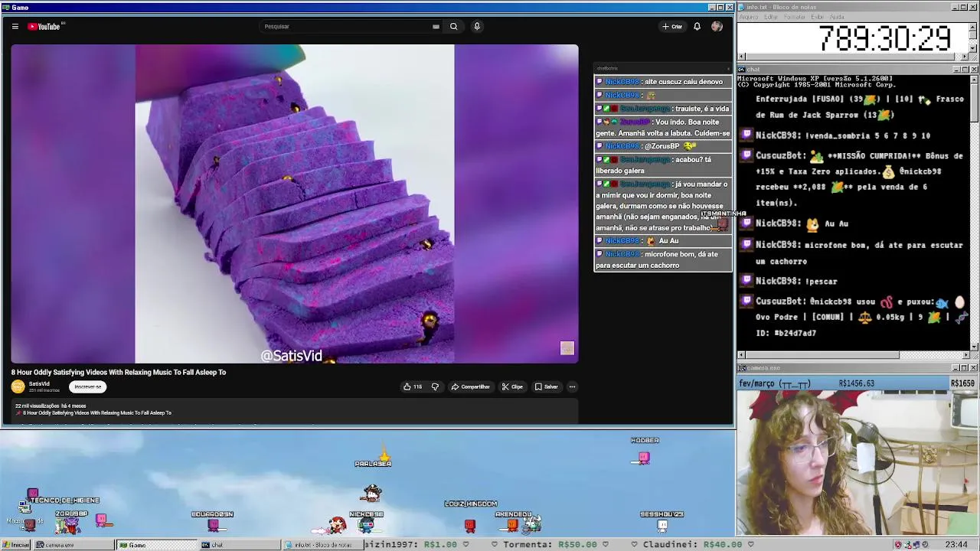Open the Ajuda menu in Notepad

pyautogui.click(x=837, y=17)
